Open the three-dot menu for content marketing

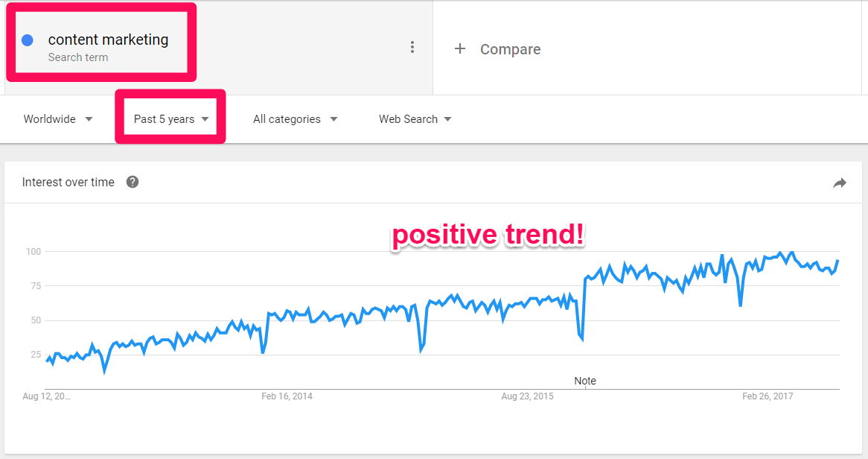click(x=412, y=47)
